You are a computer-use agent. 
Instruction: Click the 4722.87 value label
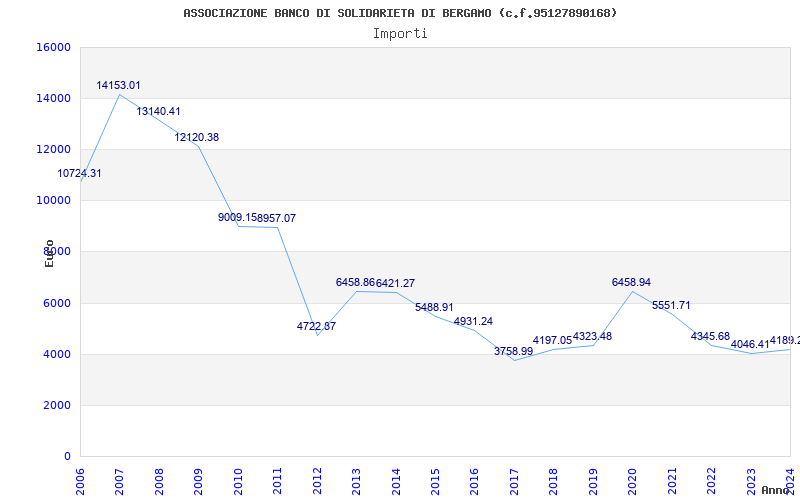316,327
